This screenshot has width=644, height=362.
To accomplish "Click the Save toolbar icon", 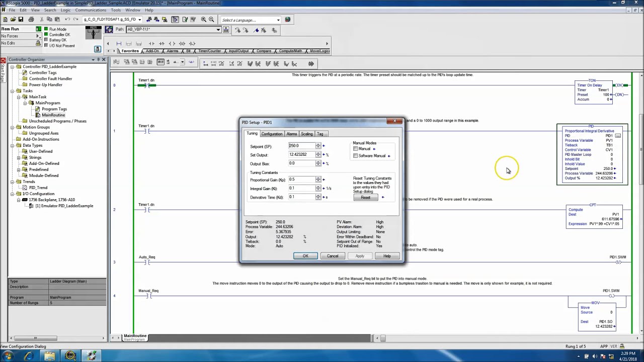I will click(21, 20).
